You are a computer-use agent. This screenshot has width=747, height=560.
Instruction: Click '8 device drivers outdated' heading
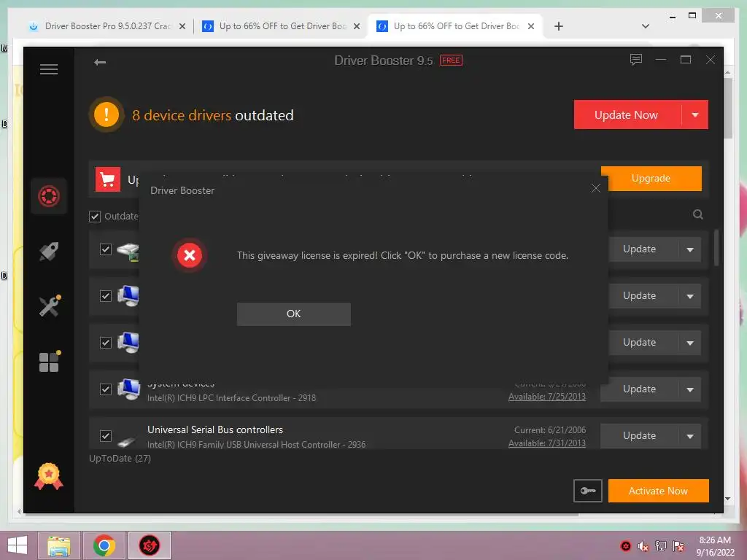[212, 115]
